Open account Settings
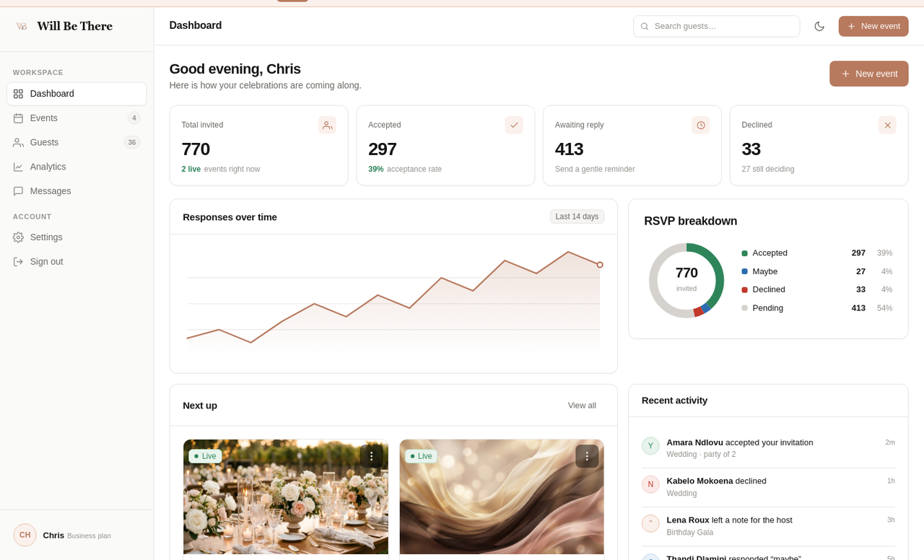The height and width of the screenshot is (560, 924). [77, 237]
